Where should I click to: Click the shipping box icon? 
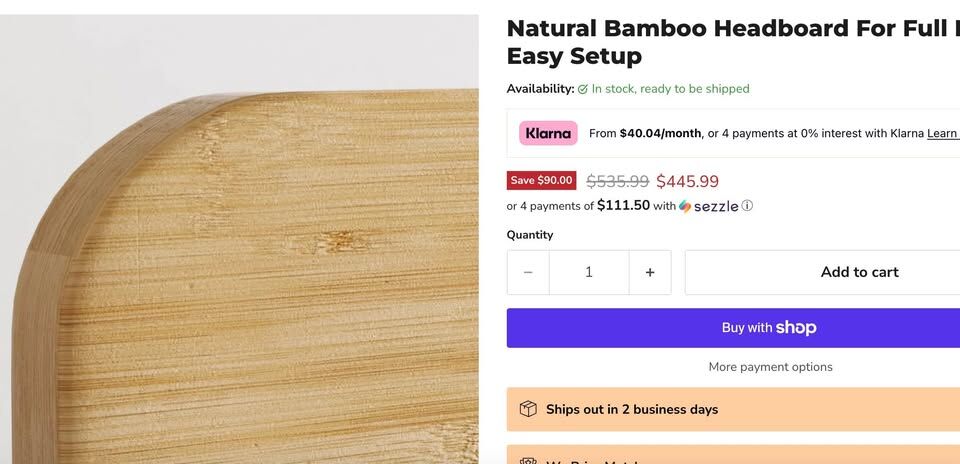528,409
